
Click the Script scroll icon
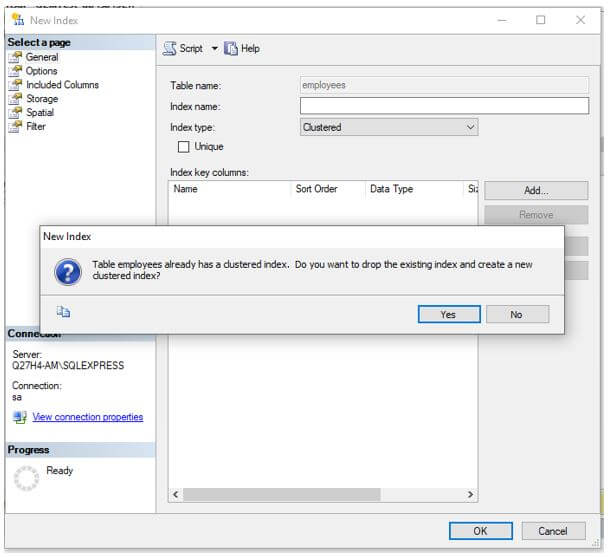pos(170,49)
